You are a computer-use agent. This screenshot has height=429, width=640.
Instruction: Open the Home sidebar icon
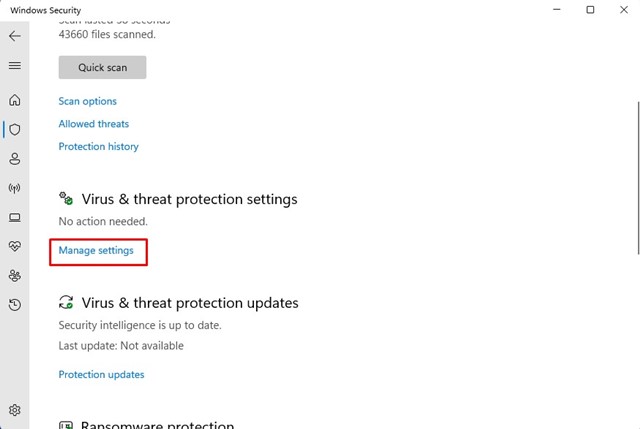pyautogui.click(x=15, y=100)
